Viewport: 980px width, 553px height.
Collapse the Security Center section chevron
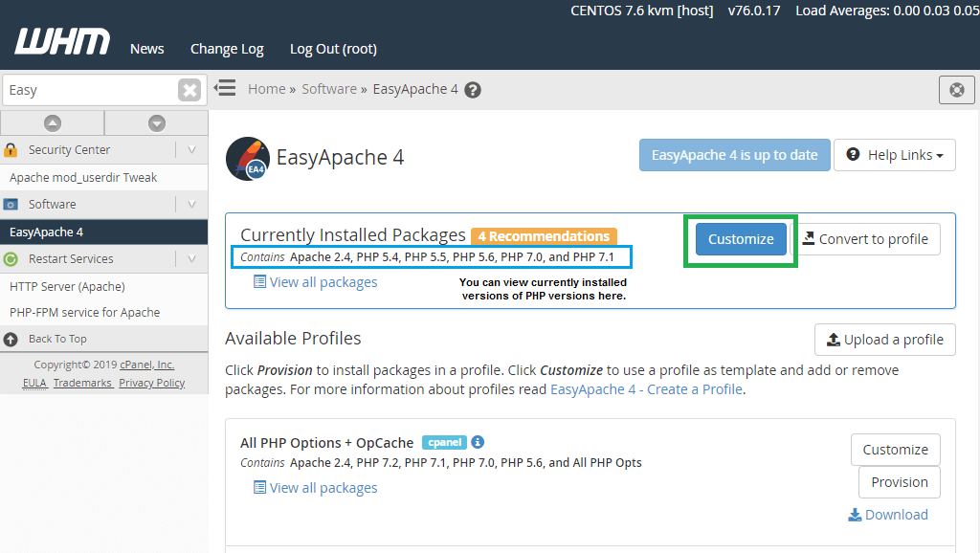[191, 150]
